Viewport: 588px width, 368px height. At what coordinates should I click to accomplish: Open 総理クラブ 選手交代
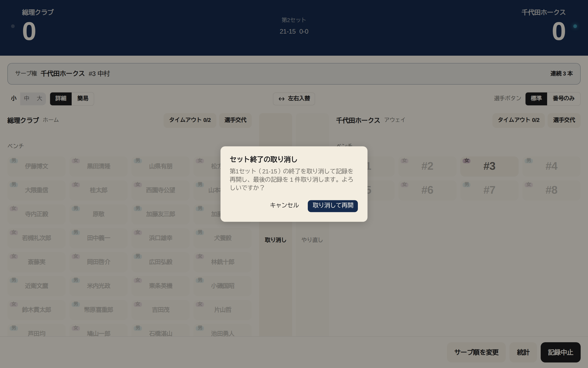tap(235, 120)
